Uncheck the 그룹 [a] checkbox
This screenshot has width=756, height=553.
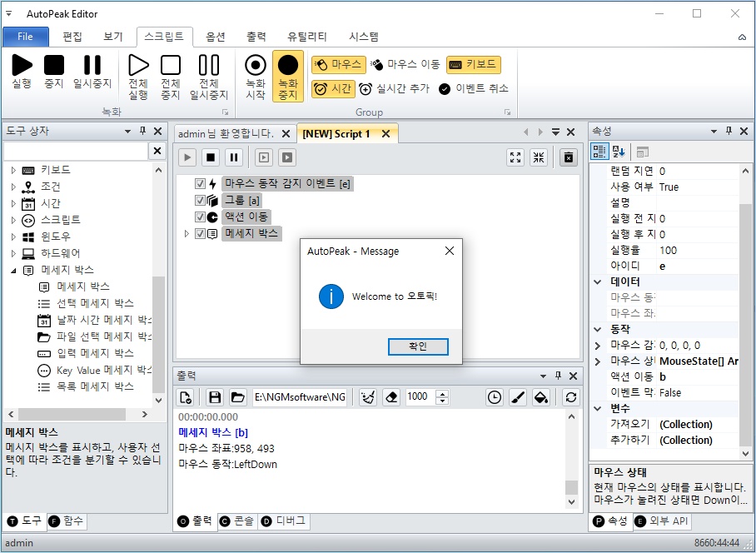(200, 200)
